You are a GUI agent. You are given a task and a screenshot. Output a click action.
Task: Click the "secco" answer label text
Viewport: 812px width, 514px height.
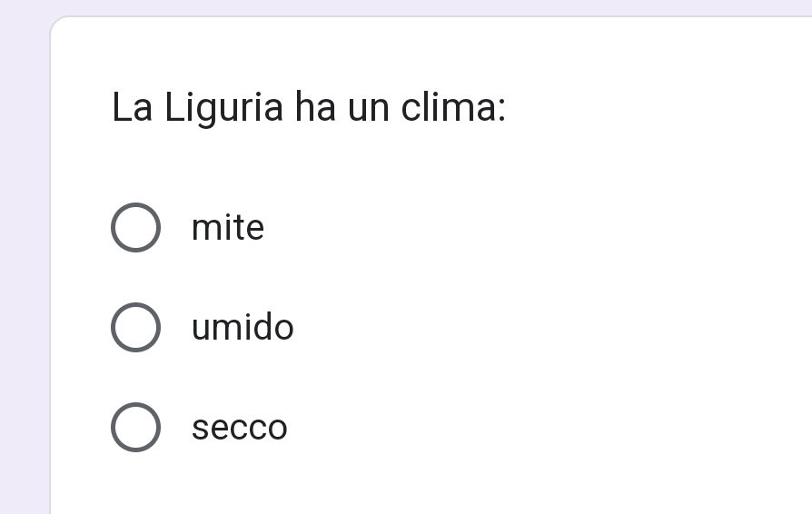tap(240, 427)
